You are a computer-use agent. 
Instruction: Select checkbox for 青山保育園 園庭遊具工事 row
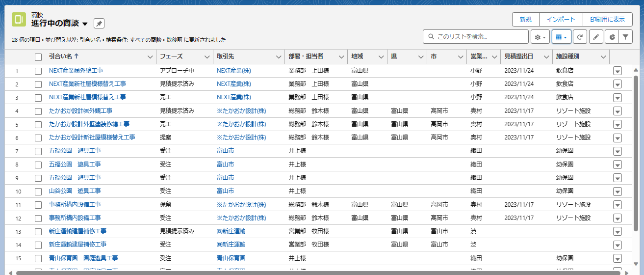38,258
